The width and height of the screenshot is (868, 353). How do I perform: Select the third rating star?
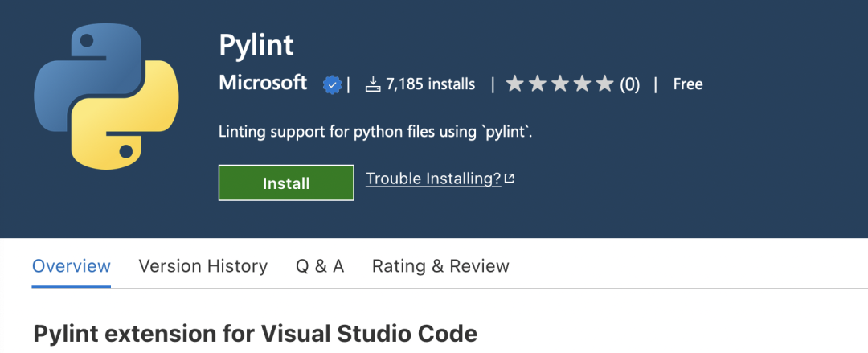tap(560, 84)
